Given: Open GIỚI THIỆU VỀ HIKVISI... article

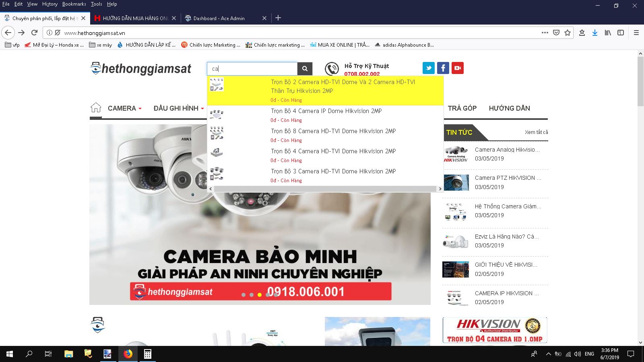Looking at the screenshot, I should pos(506,265).
